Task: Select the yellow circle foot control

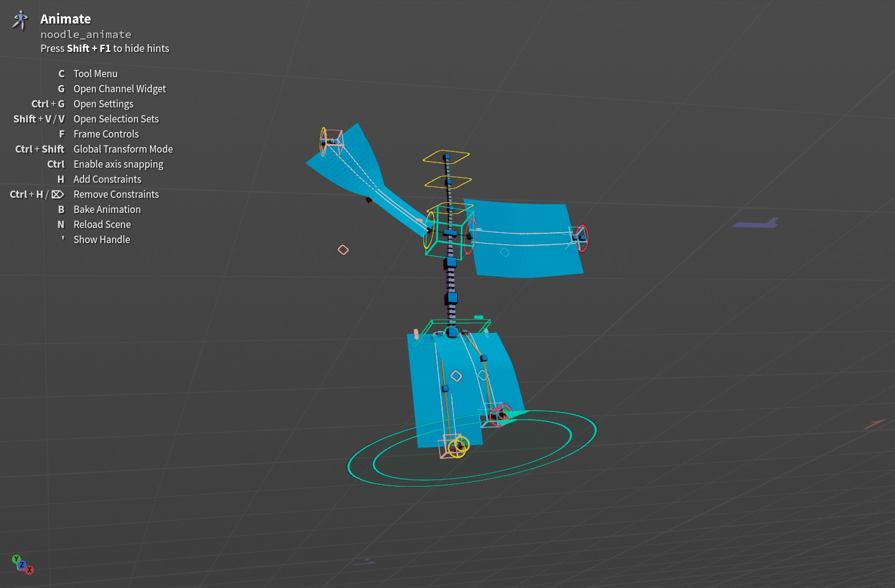Action: click(458, 447)
